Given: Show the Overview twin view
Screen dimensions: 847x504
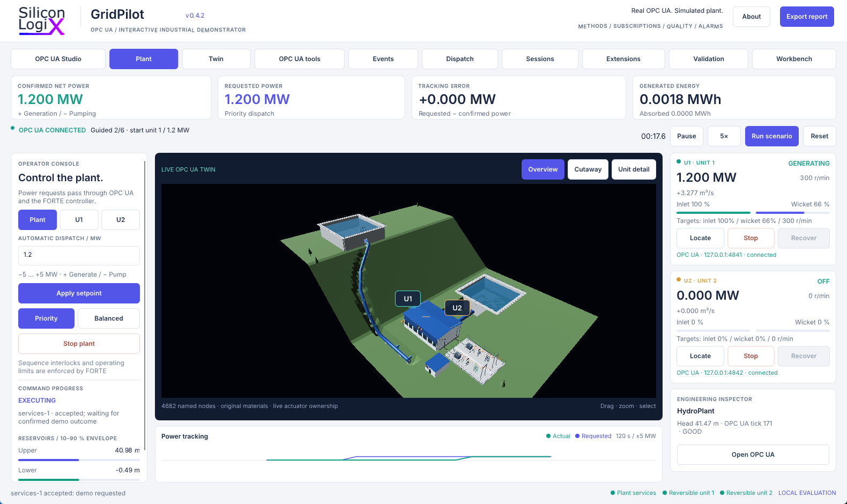Looking at the screenshot, I should point(543,169).
